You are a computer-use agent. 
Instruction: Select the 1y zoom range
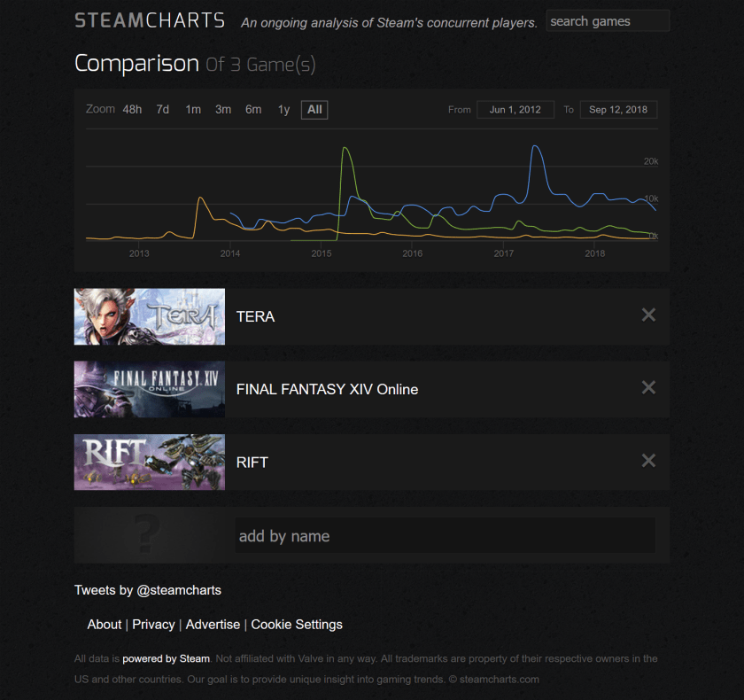[283, 109]
